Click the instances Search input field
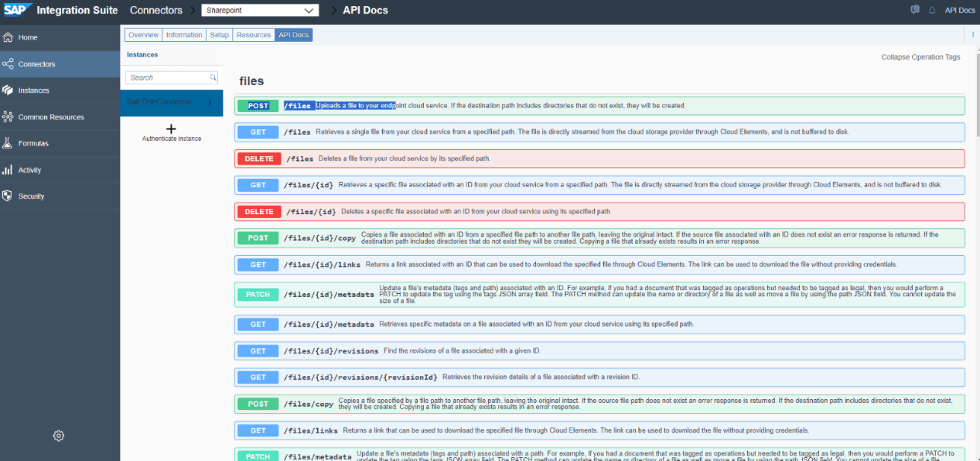 (166, 78)
